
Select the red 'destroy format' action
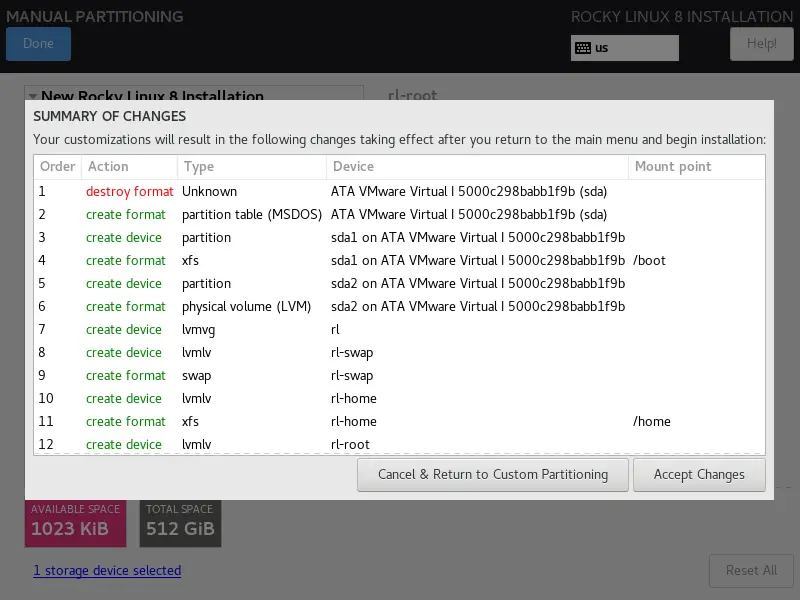(x=130, y=192)
